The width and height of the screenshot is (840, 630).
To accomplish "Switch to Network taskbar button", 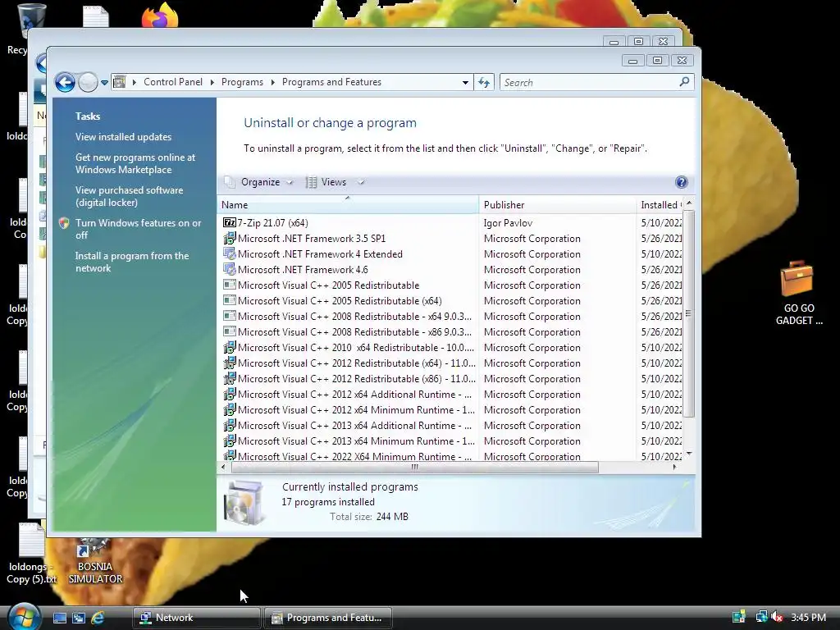I will pos(196,618).
